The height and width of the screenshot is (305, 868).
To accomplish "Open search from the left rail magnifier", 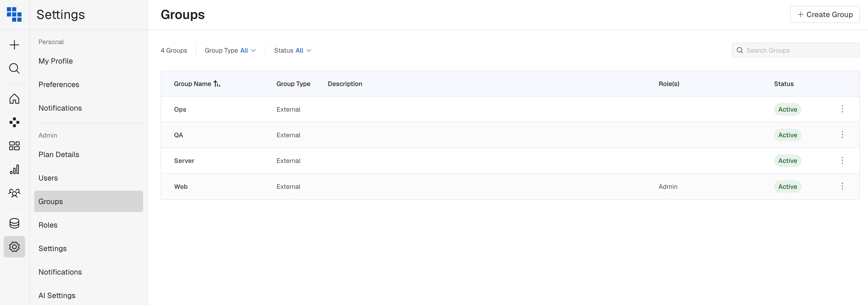I will 14,68.
